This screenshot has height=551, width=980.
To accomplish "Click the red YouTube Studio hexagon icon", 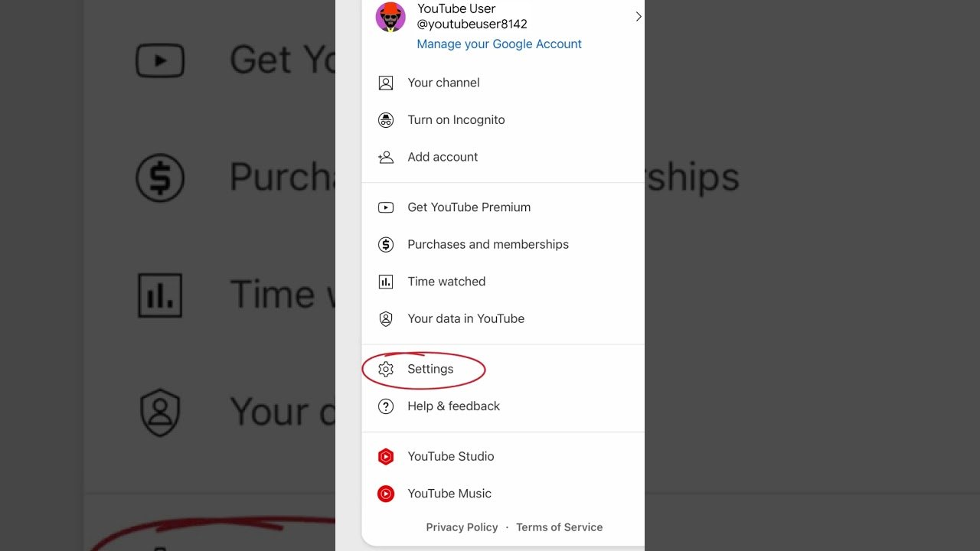I will (x=386, y=457).
